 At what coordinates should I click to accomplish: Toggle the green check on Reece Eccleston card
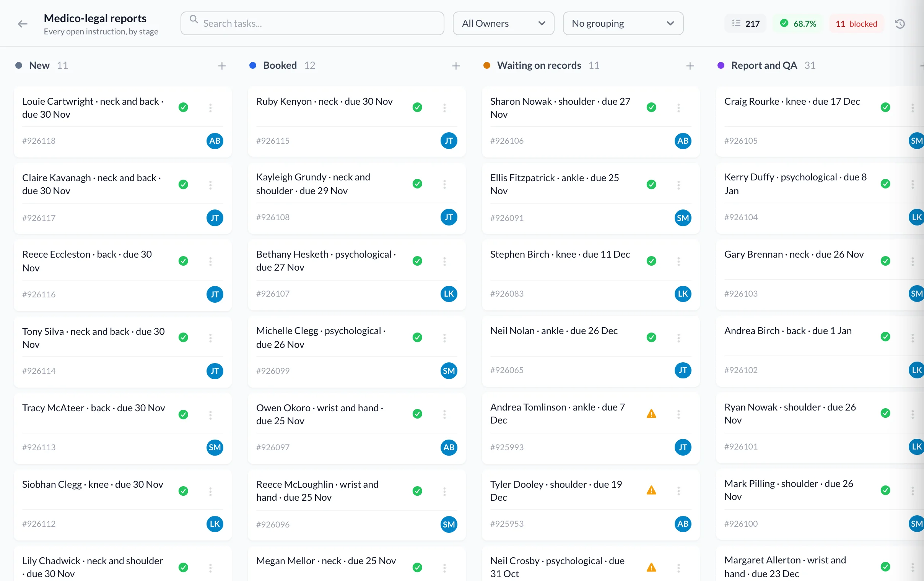tap(184, 261)
